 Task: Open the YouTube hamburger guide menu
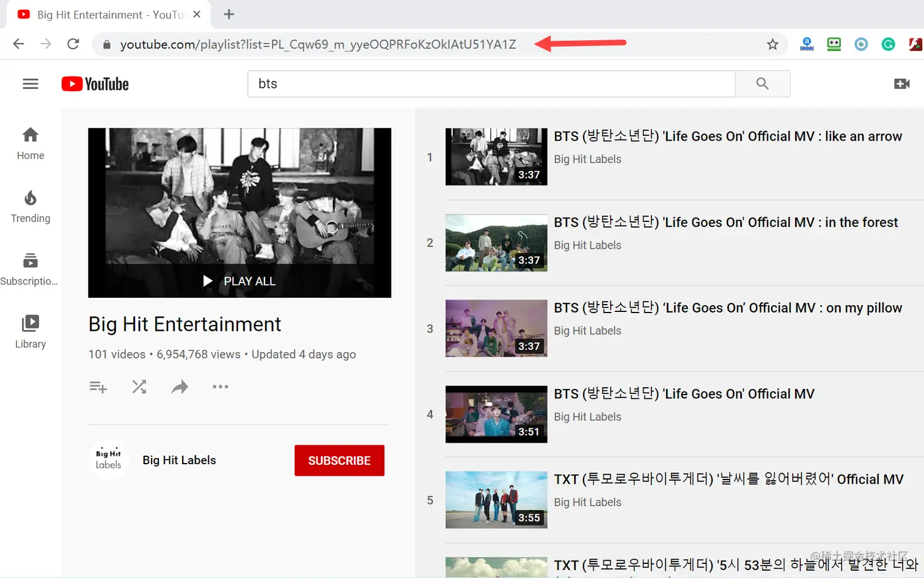[31, 84]
